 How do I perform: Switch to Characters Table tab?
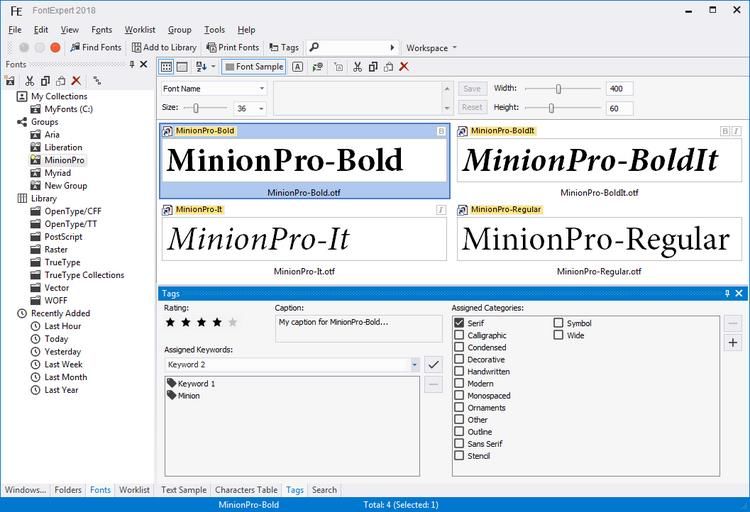point(246,490)
